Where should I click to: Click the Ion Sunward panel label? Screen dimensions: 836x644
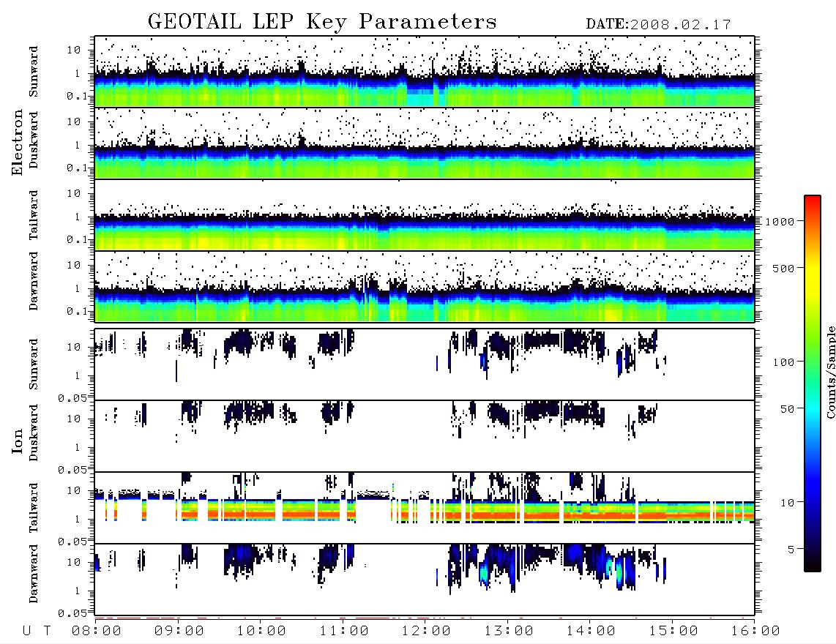point(34,364)
